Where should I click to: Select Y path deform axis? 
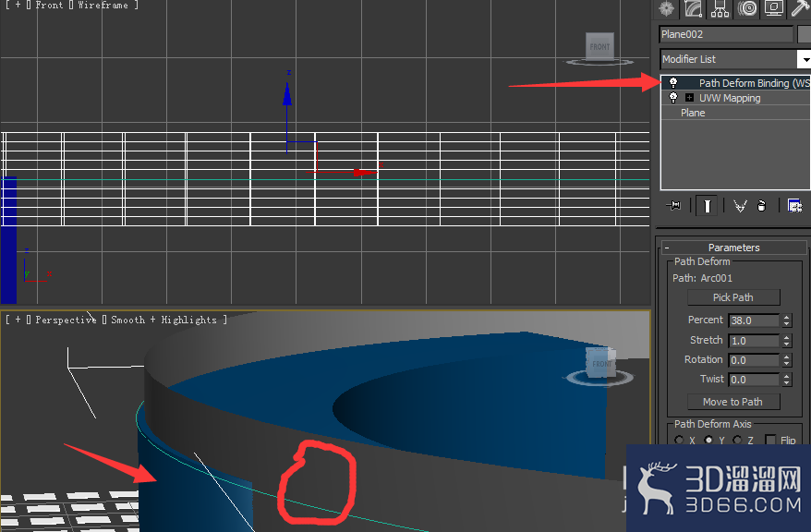tap(708, 440)
